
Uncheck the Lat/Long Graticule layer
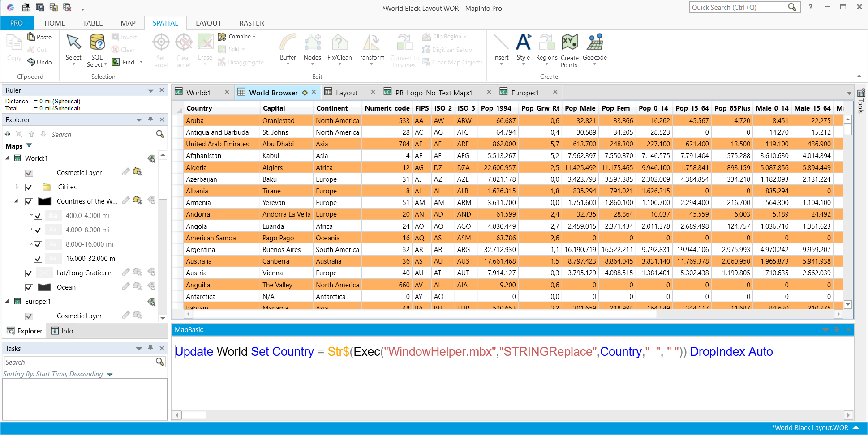click(x=29, y=273)
